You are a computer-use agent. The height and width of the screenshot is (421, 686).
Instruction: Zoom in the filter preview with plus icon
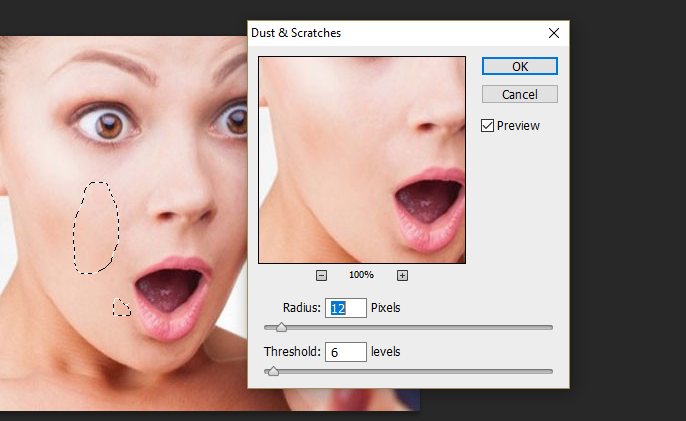click(402, 275)
